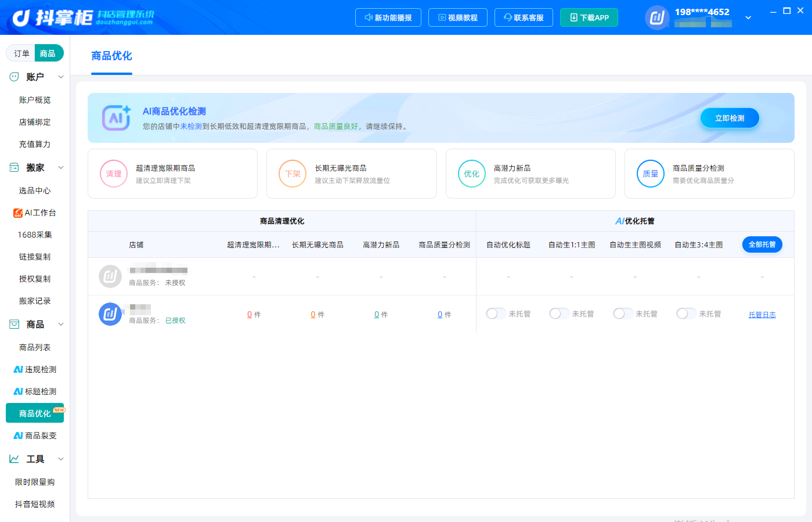This screenshot has width=812, height=522.
Task: Open the 超清理宽限期商品 card
Action: click(x=172, y=174)
